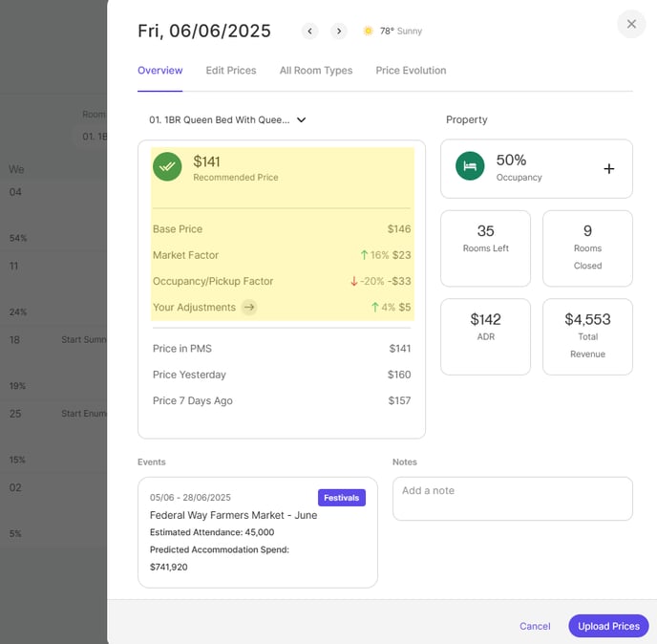Screen dimensions: 657x644
Task: Go to previous day using left chevron
Action: tap(309, 32)
